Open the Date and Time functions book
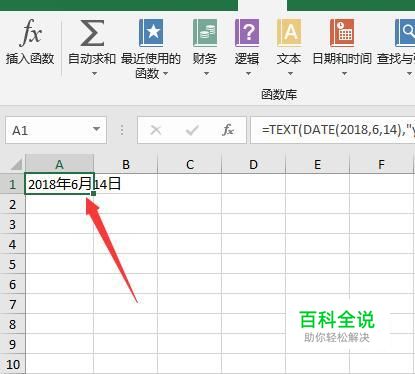 coord(342,33)
